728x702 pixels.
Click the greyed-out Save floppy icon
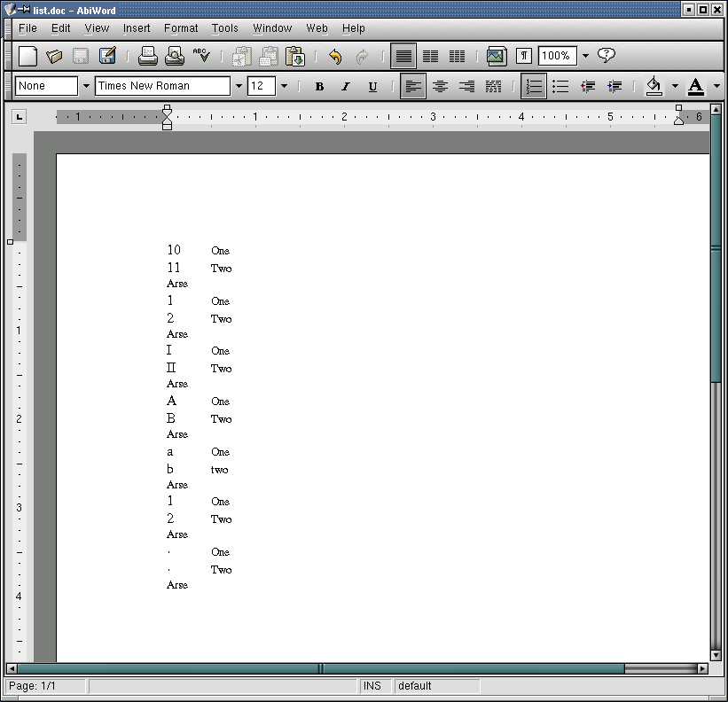pos(81,56)
